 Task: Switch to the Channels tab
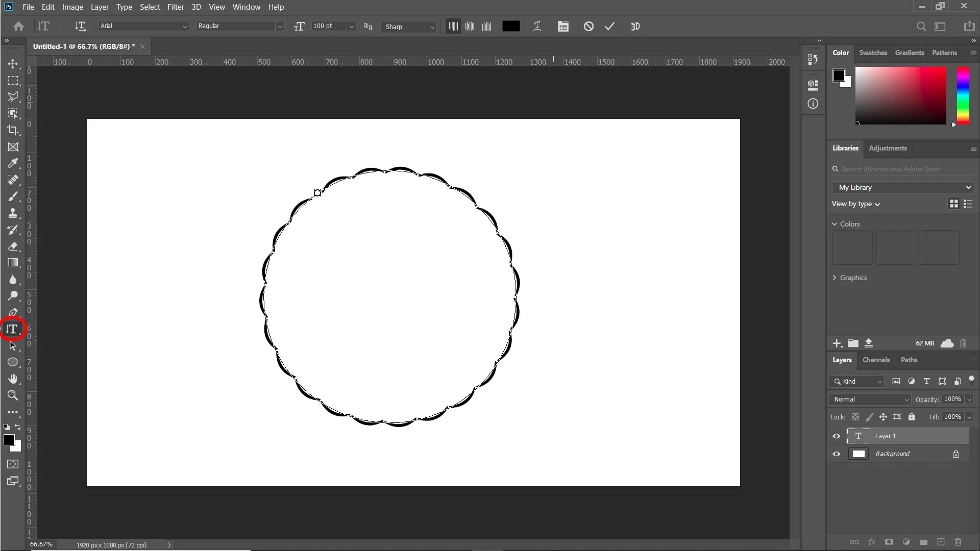click(x=876, y=360)
